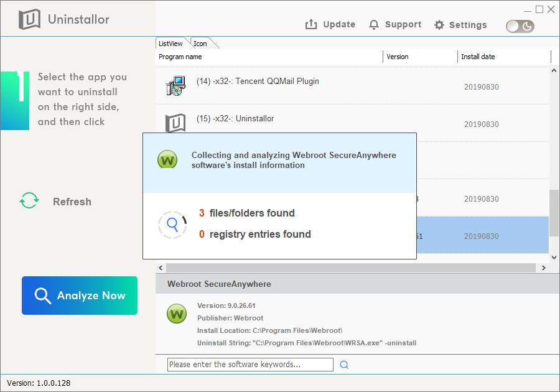Screen dimensions: 560x392
Task: Maximize the Uninstallor window
Action: [x=539, y=9]
